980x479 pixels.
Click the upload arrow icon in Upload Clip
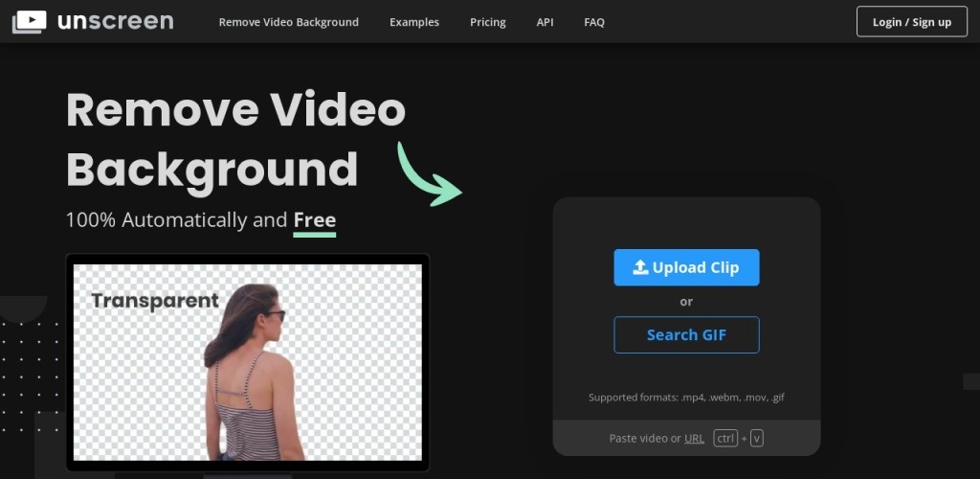(641, 267)
